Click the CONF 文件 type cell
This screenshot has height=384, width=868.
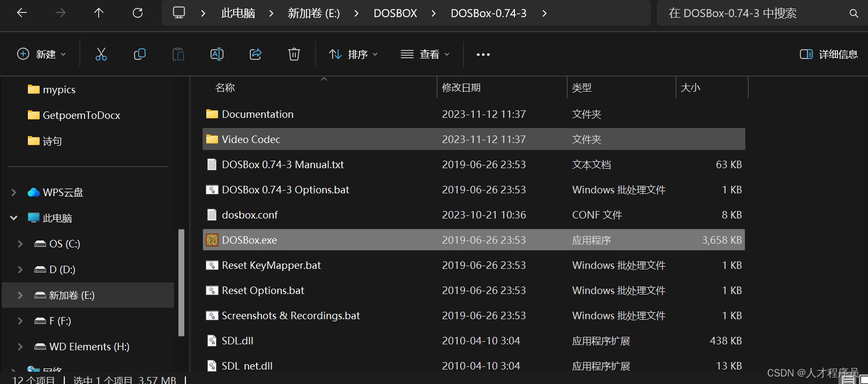pos(597,215)
